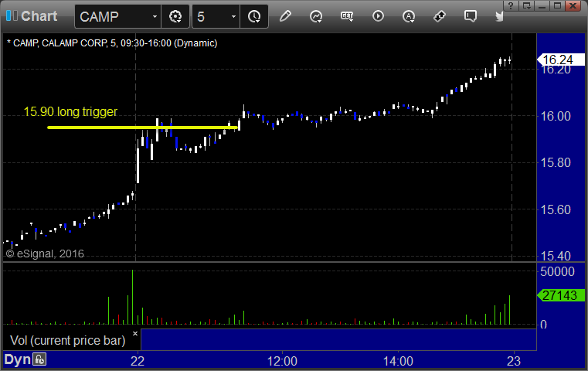The image size is (588, 371).
Task: Toggle the blue chart link indicator bars
Action: [12, 15]
